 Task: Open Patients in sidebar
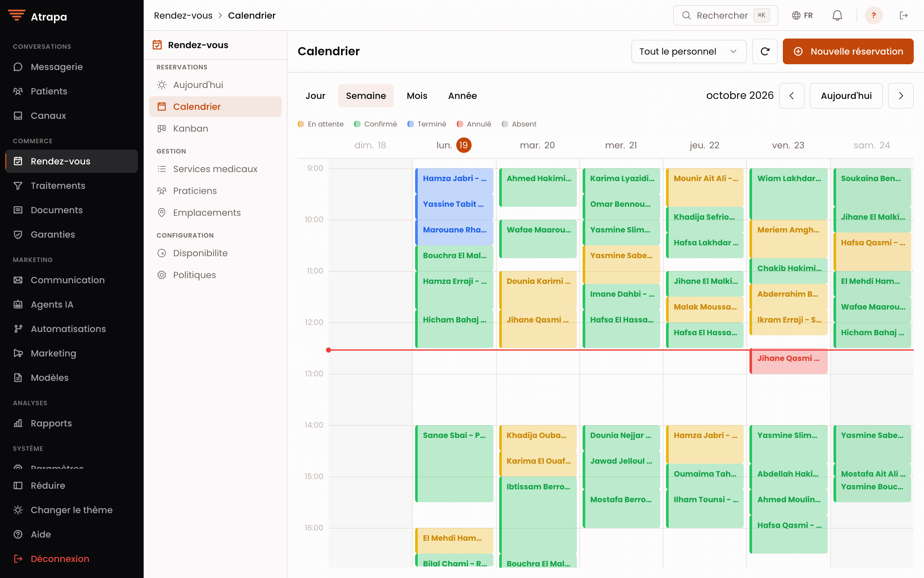tap(72, 92)
